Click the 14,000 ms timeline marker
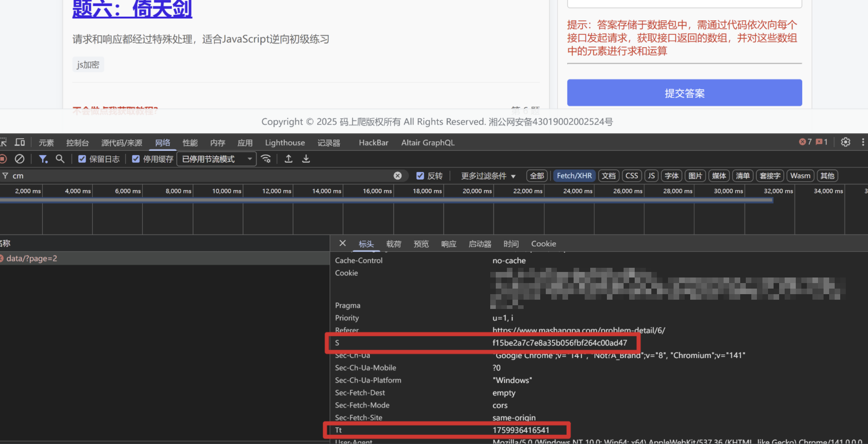868x444 pixels. pyautogui.click(x=326, y=191)
